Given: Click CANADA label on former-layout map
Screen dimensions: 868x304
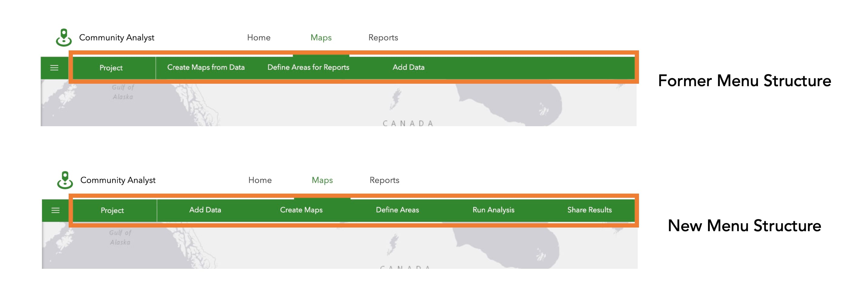Looking at the screenshot, I should 408,123.
